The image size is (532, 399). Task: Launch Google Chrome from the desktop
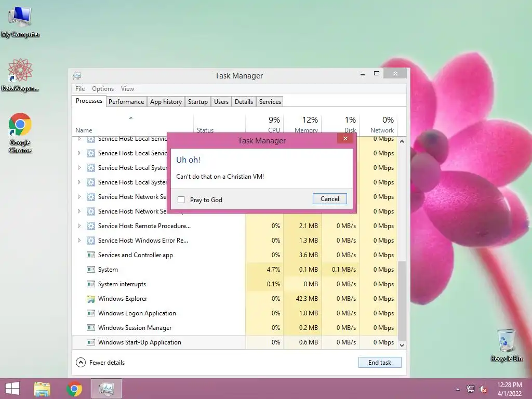click(20, 133)
